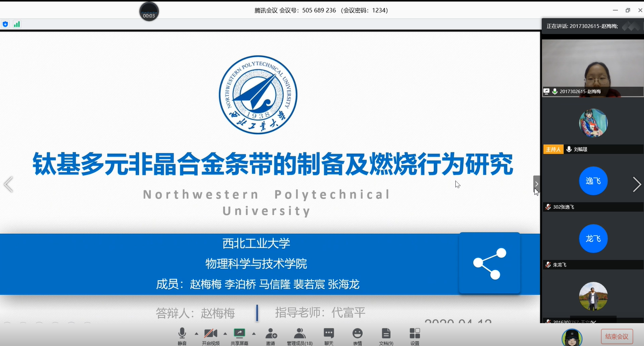Click the 00:03 recording timer bubble

click(149, 11)
